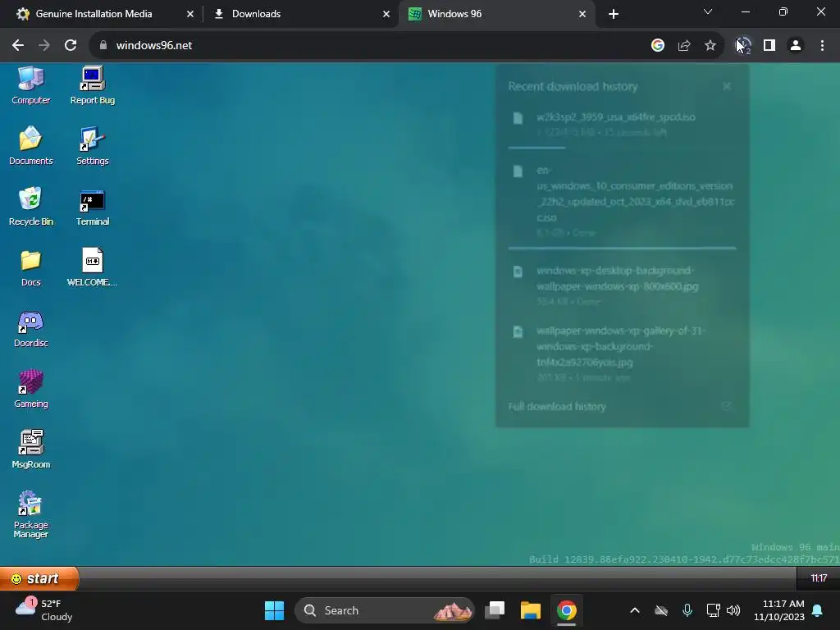Open the taskbar date and time
Image resolution: width=840 pixels, height=630 pixels.
[x=779, y=610]
